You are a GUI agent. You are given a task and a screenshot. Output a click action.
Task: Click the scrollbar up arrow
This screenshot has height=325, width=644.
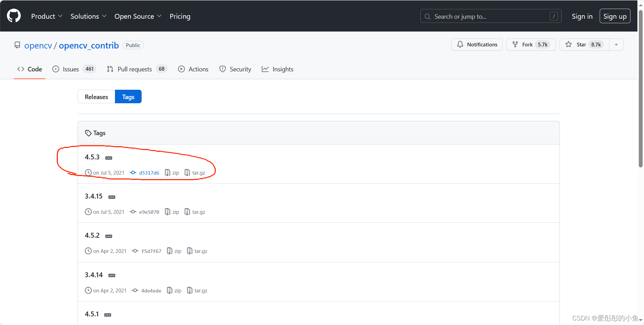point(641,5)
